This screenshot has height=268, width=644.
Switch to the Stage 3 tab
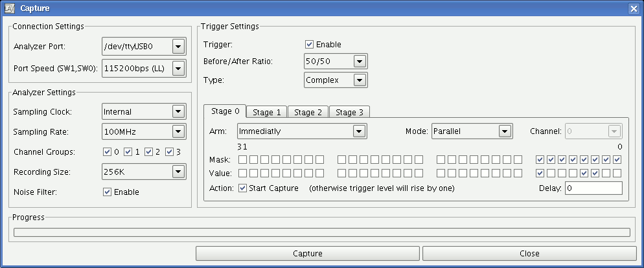click(x=349, y=112)
